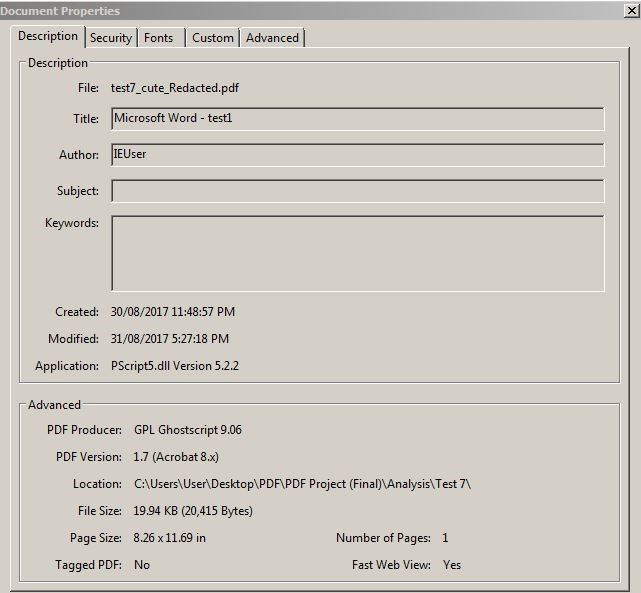Screen dimensions: 641x593
Task: Click the Advanced group box heading
Action: [54, 405]
